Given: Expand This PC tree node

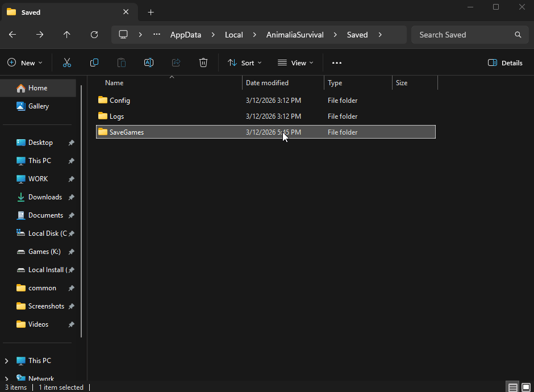Looking at the screenshot, I should [x=7, y=361].
